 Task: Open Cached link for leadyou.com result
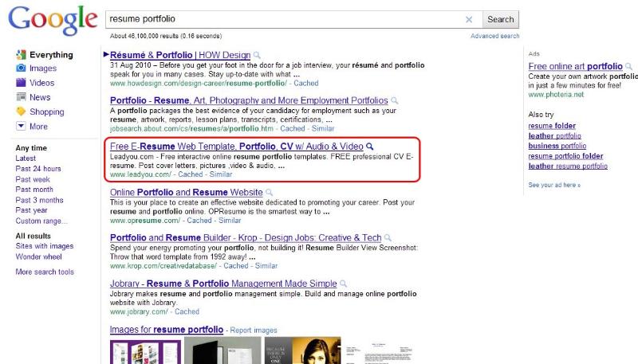(190, 174)
